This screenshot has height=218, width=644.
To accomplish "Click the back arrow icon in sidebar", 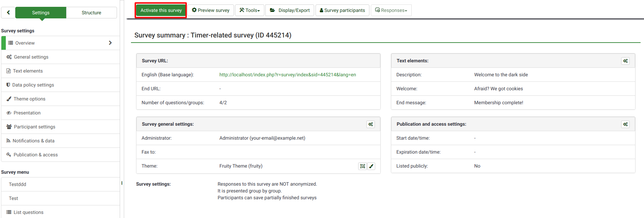I will point(8,13).
